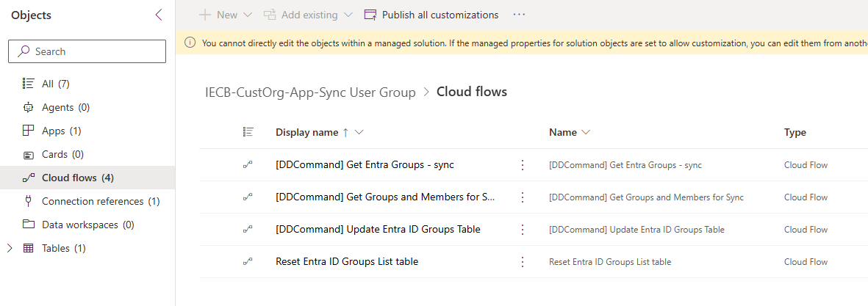
Task: Collapse the Objects panel with chevron
Action: click(x=158, y=15)
